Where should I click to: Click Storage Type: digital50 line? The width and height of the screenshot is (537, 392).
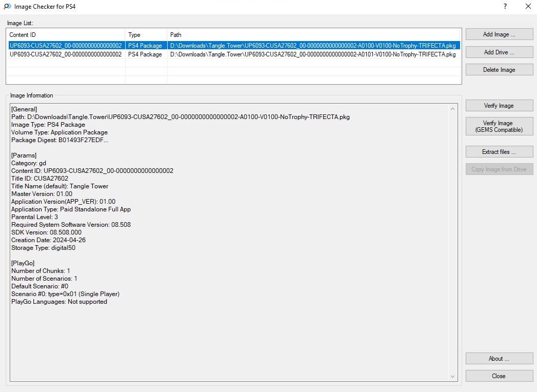click(x=43, y=248)
